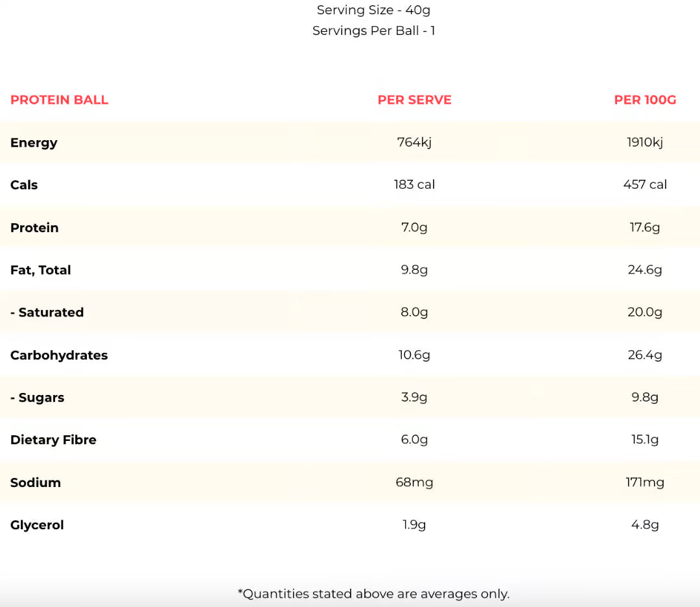
Task: Click the 764kj per serve value
Action: [414, 142]
